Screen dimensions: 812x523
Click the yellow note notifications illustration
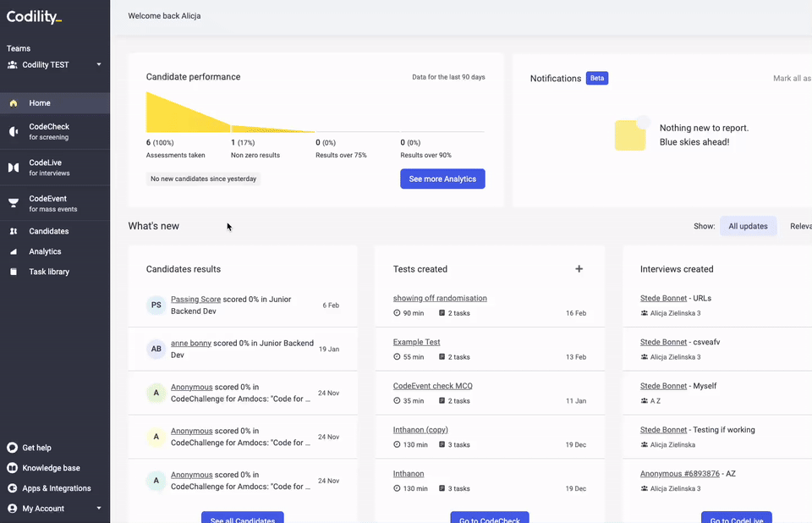pyautogui.click(x=632, y=133)
